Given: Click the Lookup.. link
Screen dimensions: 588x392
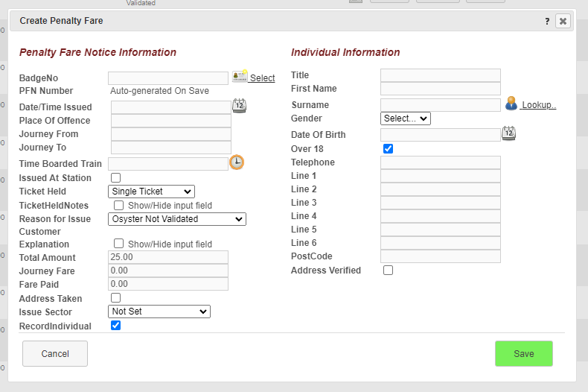Looking at the screenshot, I should point(538,105).
